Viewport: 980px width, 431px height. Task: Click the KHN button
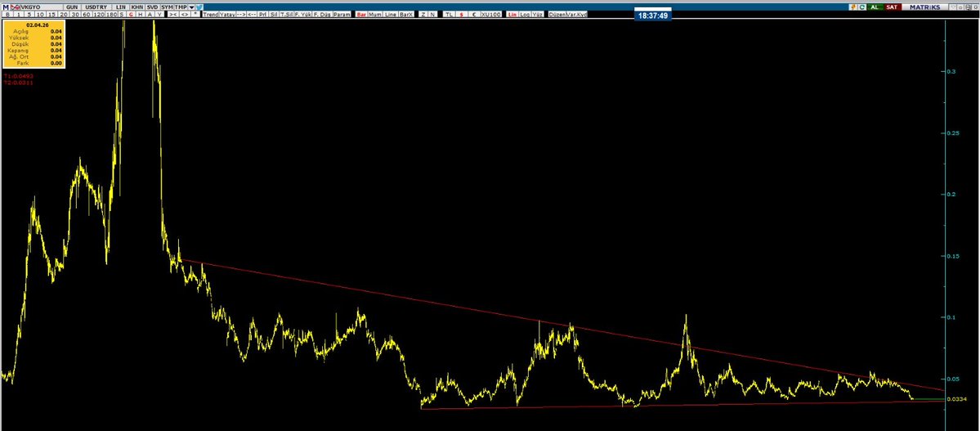click(x=137, y=7)
